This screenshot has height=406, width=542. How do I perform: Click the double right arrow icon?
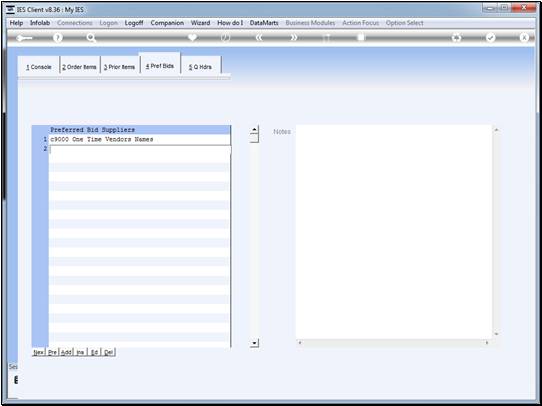[x=293, y=38]
